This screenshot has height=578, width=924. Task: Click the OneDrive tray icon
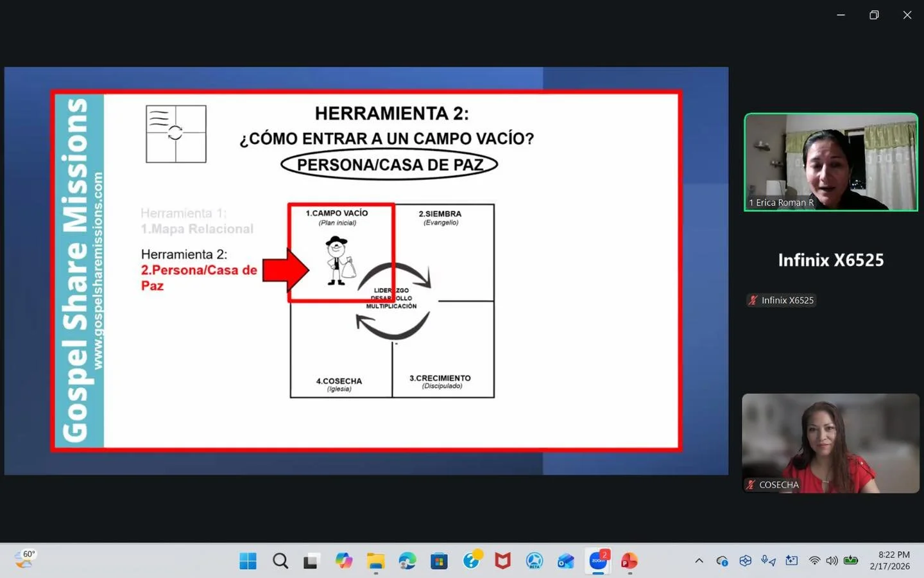722,561
